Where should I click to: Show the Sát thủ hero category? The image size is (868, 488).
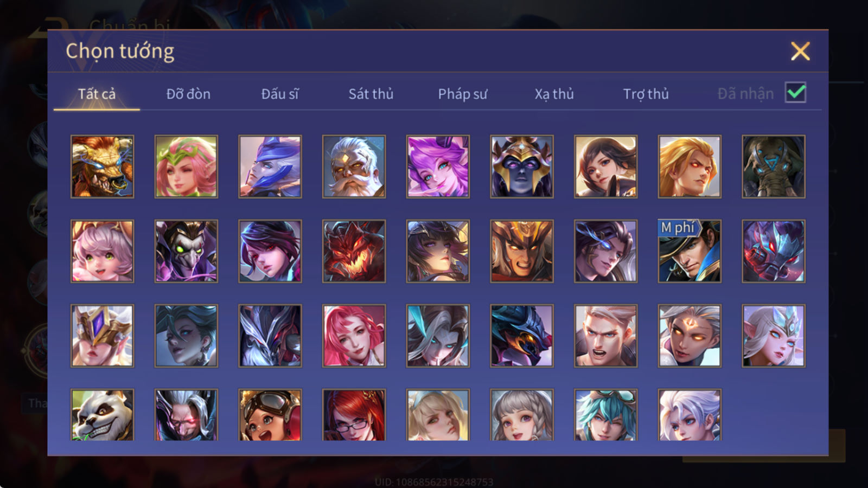[x=371, y=94]
